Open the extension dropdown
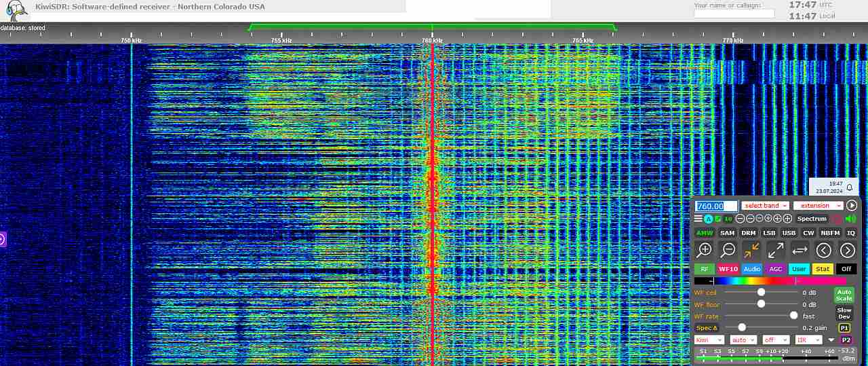Screen dimensions: 868x366 [818, 206]
